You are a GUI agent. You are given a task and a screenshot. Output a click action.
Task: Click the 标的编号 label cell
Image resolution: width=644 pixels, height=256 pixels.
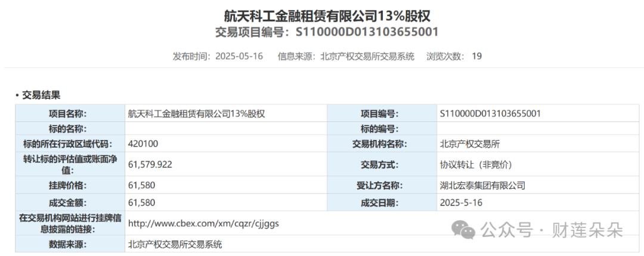coord(382,129)
